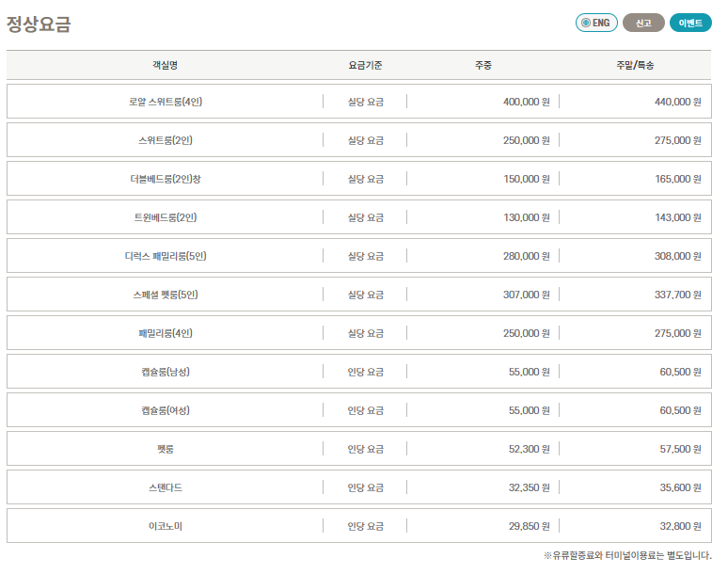
Task: Switch language with the ENG button
Action: click(596, 23)
